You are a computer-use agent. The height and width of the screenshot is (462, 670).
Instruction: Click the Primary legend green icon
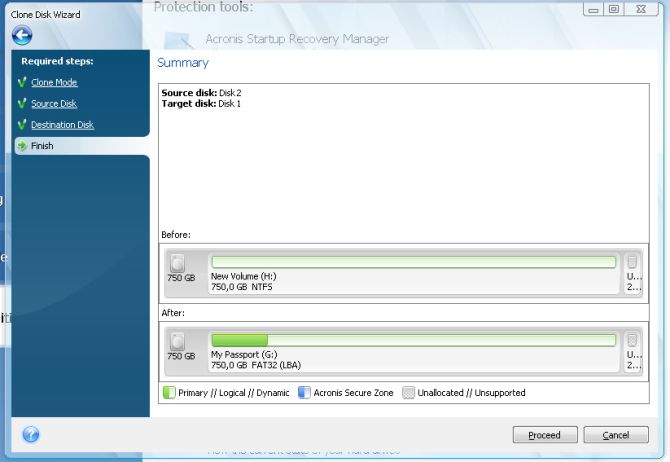pyautogui.click(x=169, y=392)
